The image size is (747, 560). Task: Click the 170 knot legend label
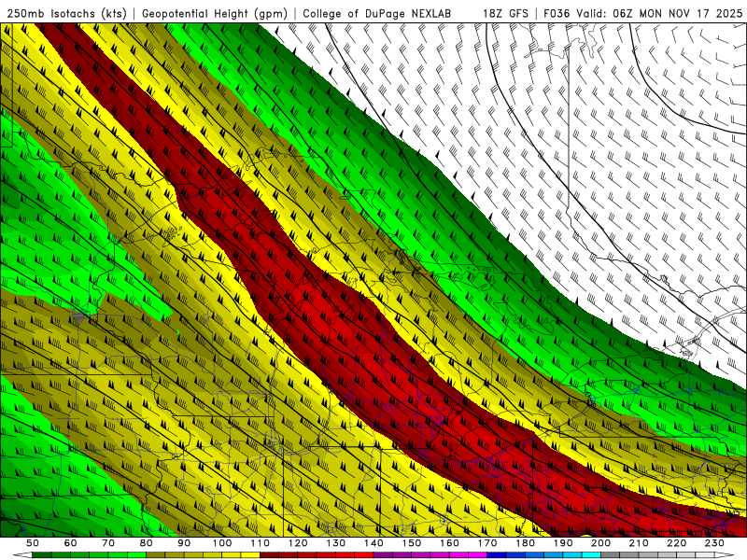tap(487, 543)
